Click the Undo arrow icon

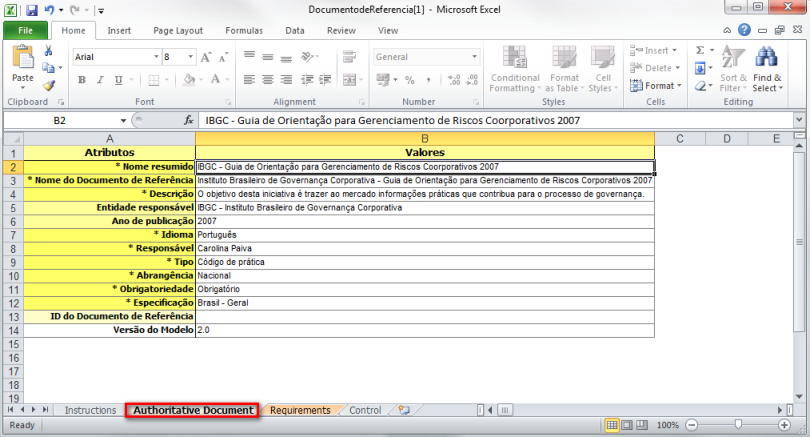[x=49, y=10]
